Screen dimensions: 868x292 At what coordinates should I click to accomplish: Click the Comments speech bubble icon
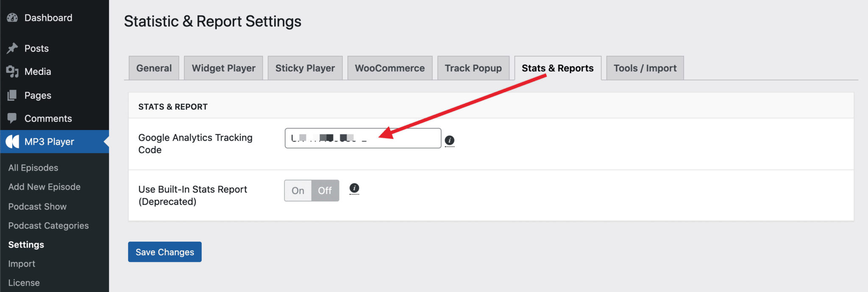(x=12, y=118)
